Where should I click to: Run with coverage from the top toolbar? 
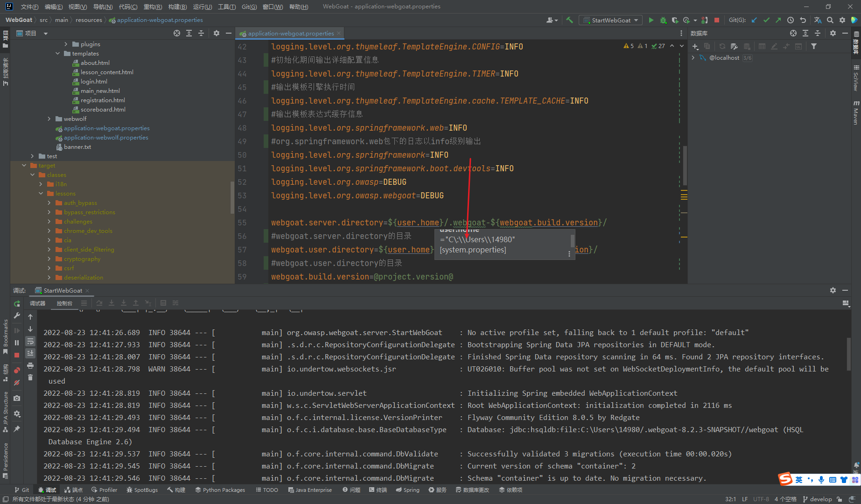(x=675, y=20)
